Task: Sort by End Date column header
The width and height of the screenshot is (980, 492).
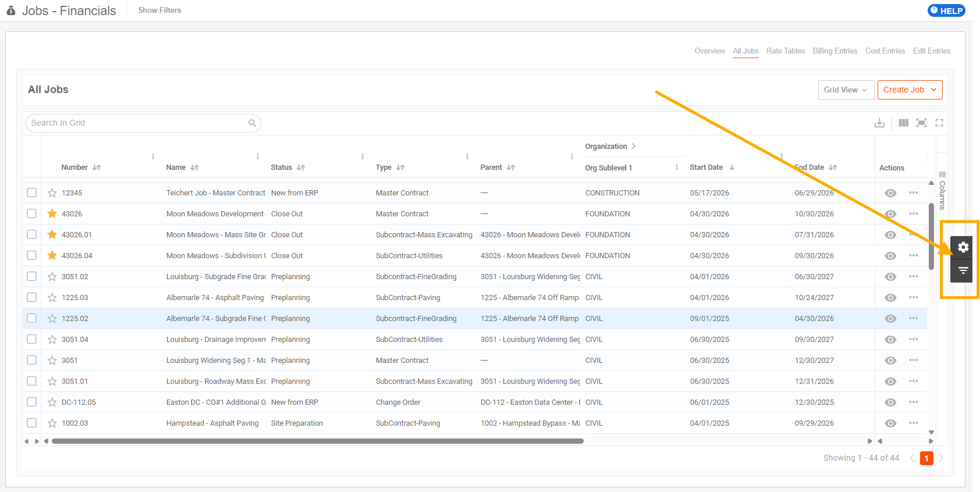Action: click(x=816, y=167)
